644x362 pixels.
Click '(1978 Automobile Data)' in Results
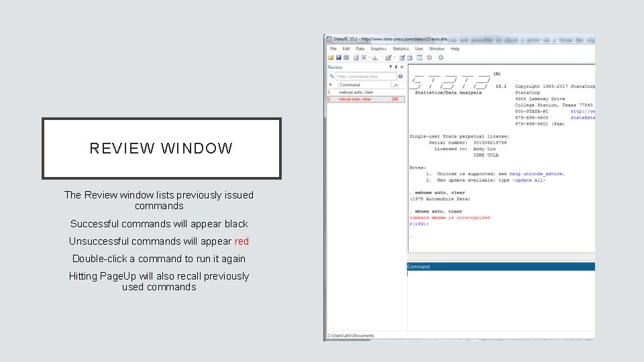(440, 199)
